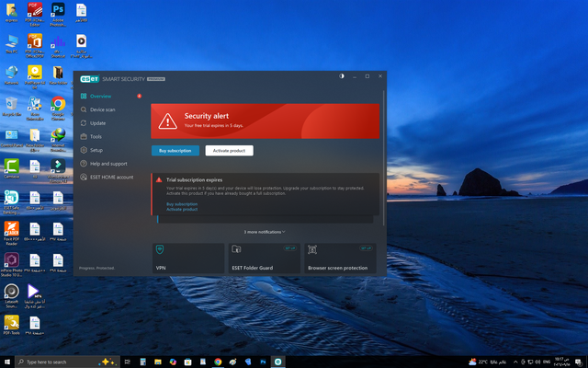This screenshot has height=368, width=588.
Task: Click SET UP badge on ESET Folder Guard
Action: point(290,248)
